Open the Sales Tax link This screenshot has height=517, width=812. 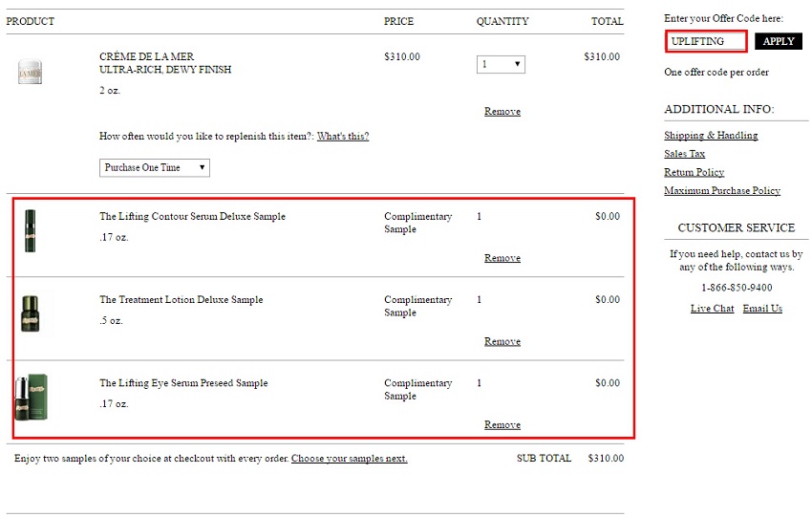point(685,154)
